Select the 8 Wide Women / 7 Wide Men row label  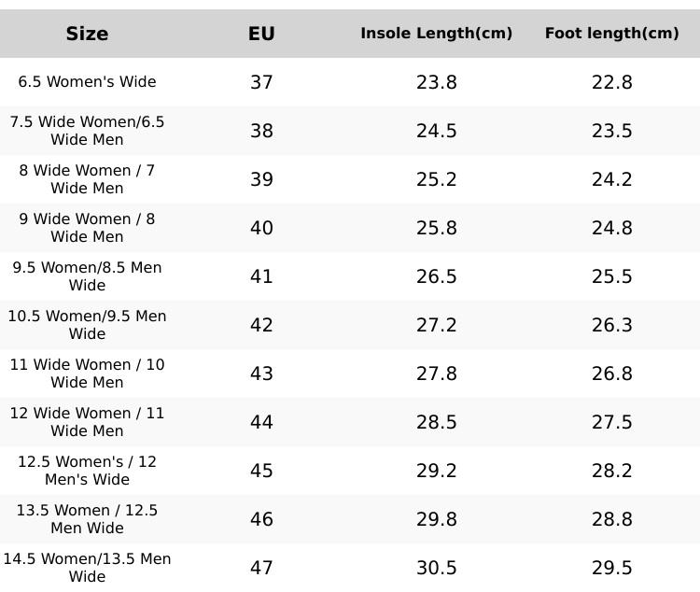[87, 179]
